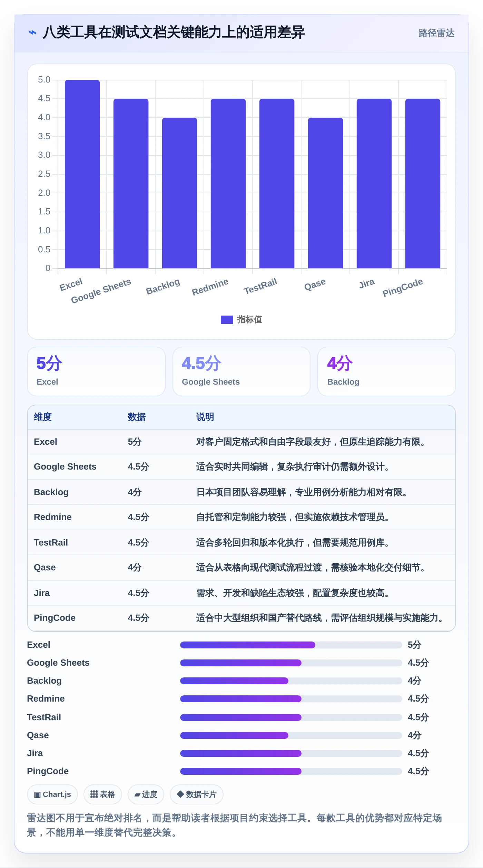The image size is (483, 868).
Task: Click the Google Sheets bar in chart
Action: pyautogui.click(x=131, y=183)
